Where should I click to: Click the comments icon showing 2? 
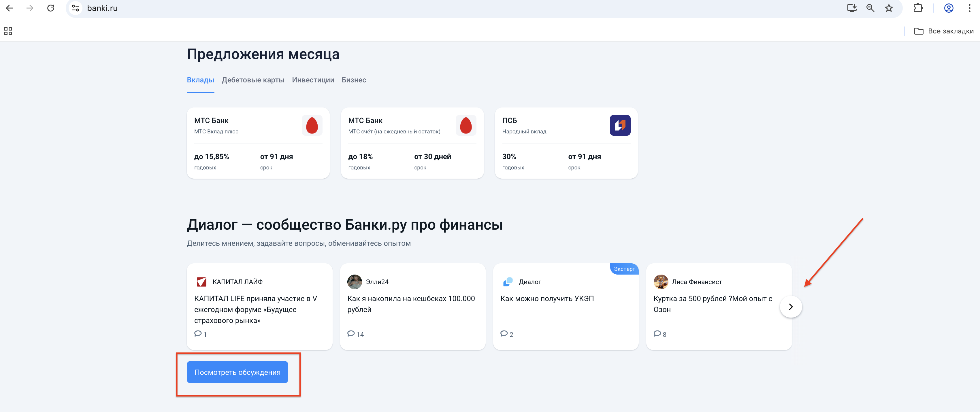click(x=504, y=334)
